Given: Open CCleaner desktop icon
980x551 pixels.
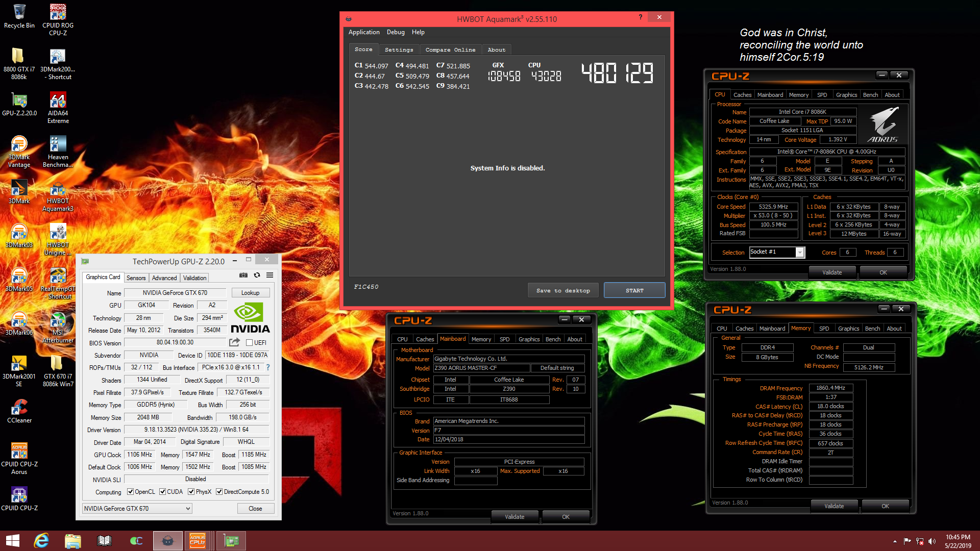Looking at the screenshot, I should 19,411.
